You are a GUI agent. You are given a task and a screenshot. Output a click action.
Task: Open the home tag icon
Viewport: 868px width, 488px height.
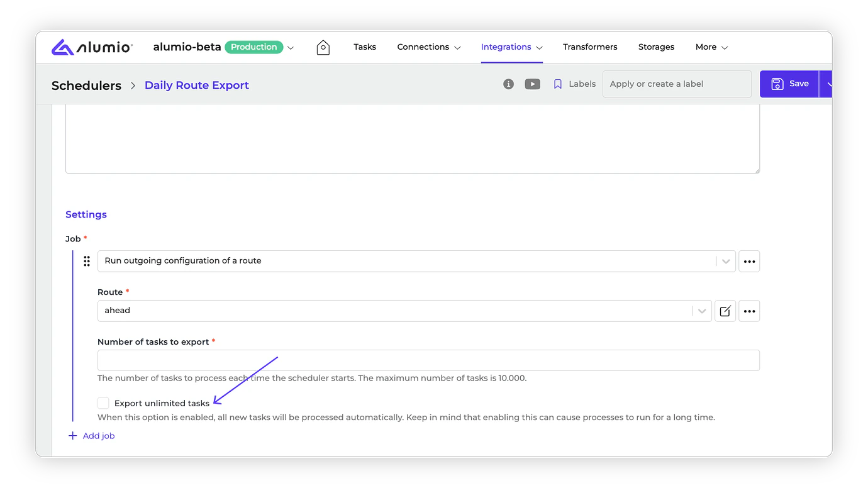pyautogui.click(x=323, y=47)
